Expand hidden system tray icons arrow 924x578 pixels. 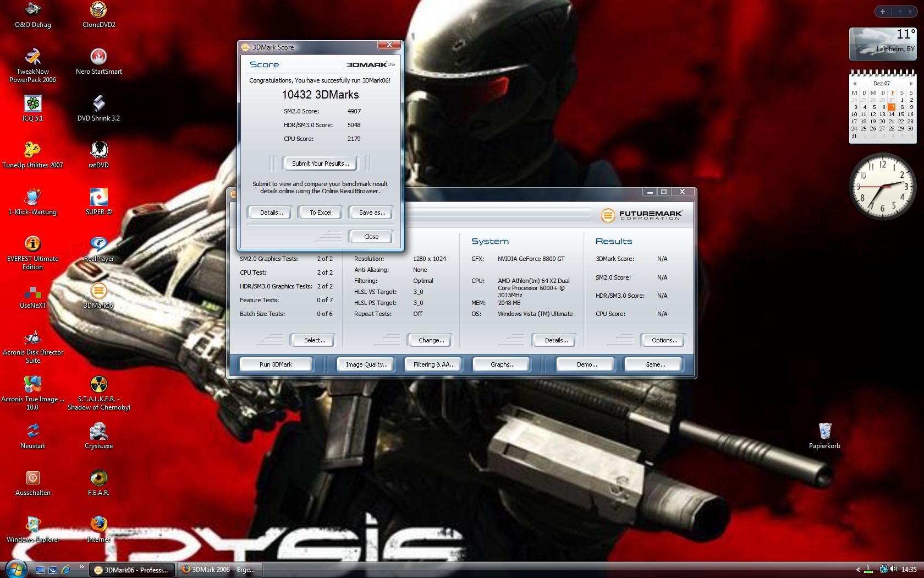tap(858, 570)
